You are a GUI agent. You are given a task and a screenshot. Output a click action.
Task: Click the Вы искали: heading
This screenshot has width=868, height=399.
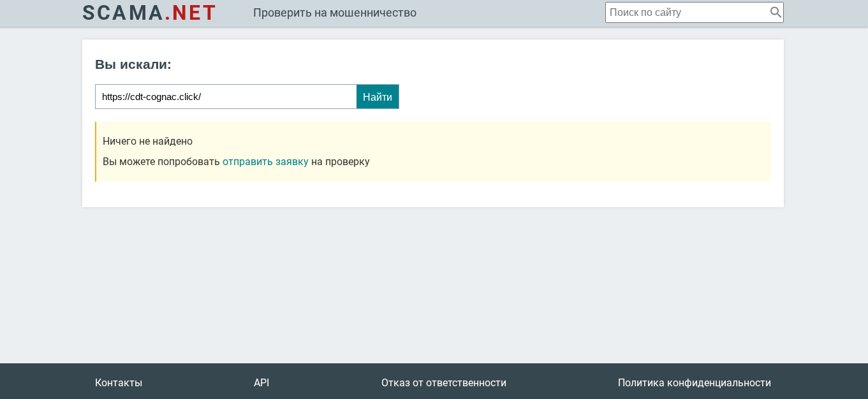(x=133, y=64)
